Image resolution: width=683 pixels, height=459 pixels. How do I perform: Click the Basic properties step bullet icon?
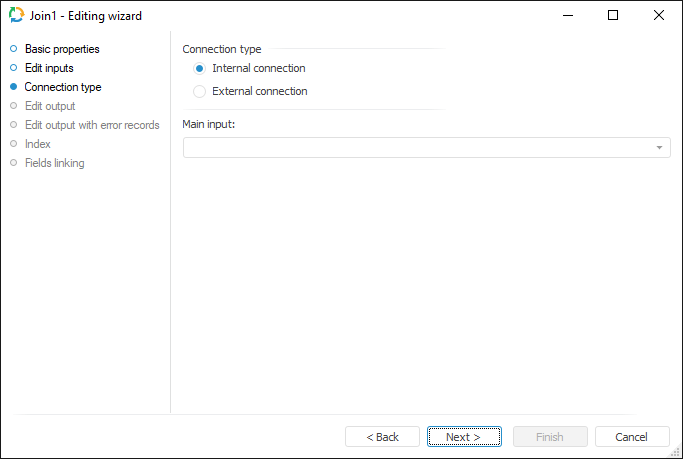[14, 49]
